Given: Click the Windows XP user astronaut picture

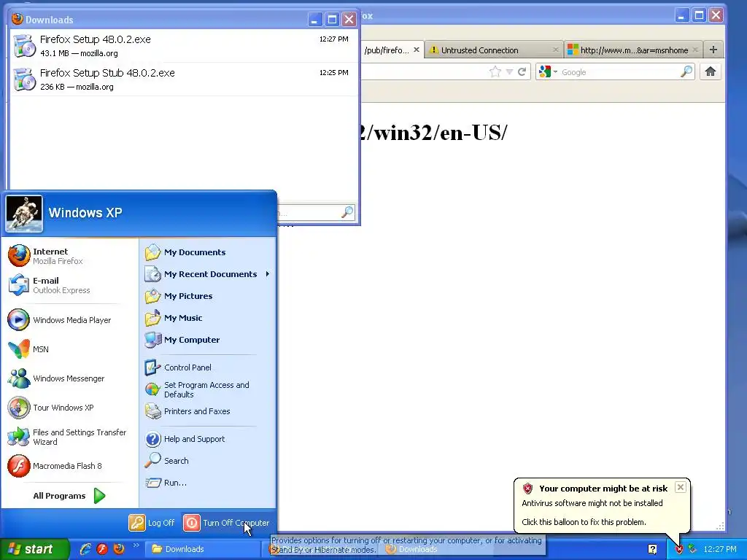Looking at the screenshot, I should pyautogui.click(x=24, y=214).
